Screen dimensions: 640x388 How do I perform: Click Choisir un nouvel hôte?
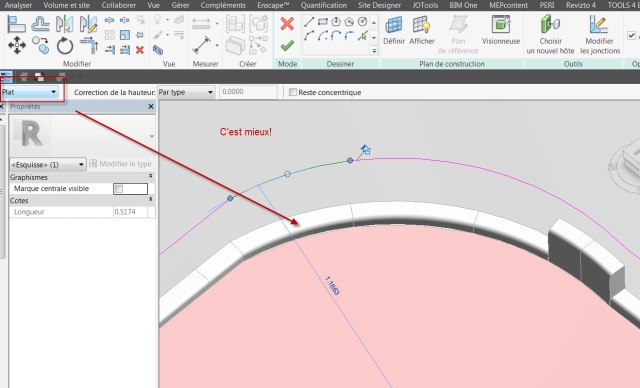[x=550, y=35]
